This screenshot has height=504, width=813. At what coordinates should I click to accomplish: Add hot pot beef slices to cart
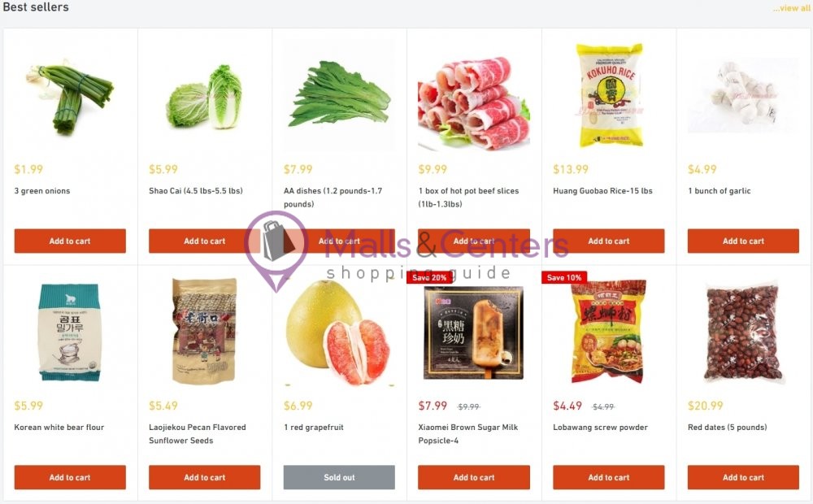473,241
